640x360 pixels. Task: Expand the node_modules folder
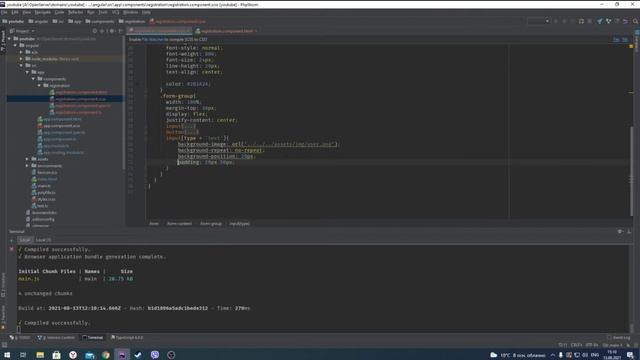pos(21,59)
